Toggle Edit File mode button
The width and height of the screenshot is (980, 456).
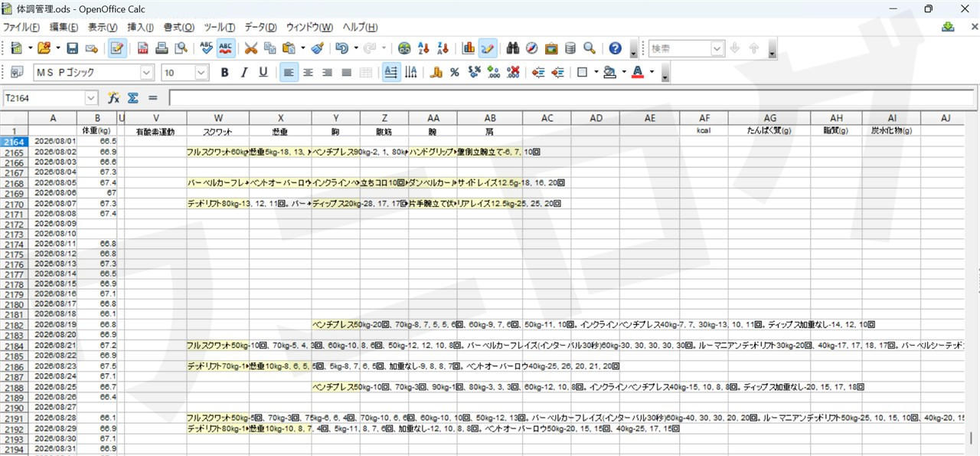pos(116,48)
